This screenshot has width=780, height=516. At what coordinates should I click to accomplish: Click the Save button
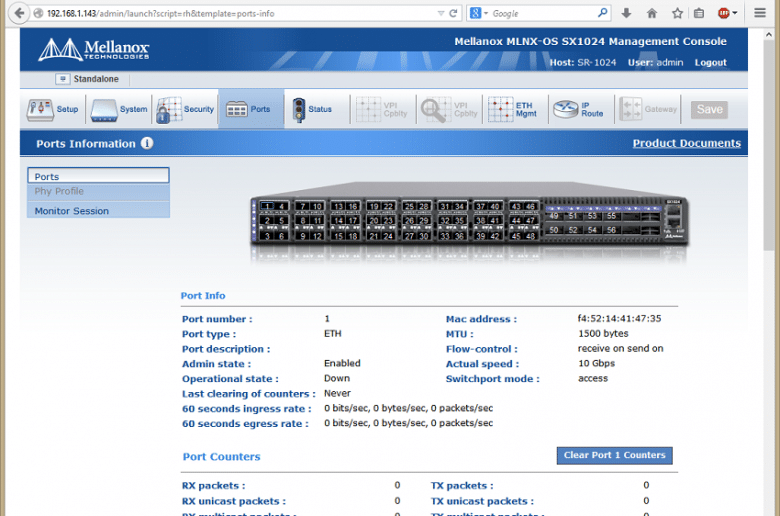[x=709, y=109]
